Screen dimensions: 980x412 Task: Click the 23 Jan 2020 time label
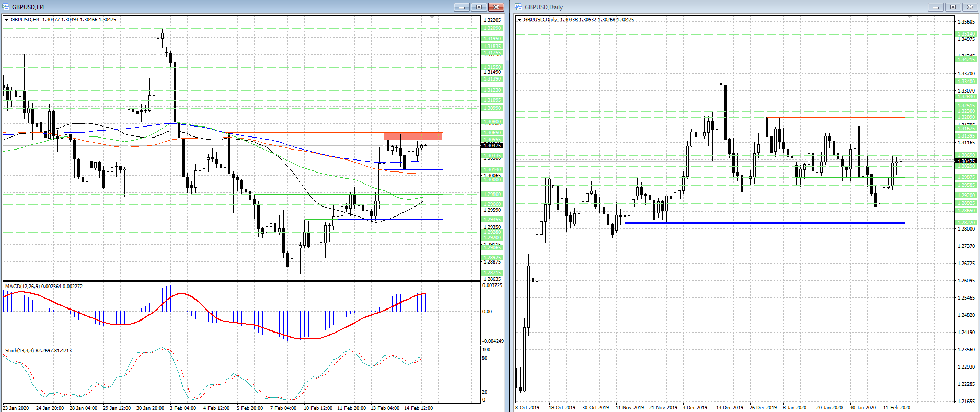pyautogui.click(x=16, y=408)
